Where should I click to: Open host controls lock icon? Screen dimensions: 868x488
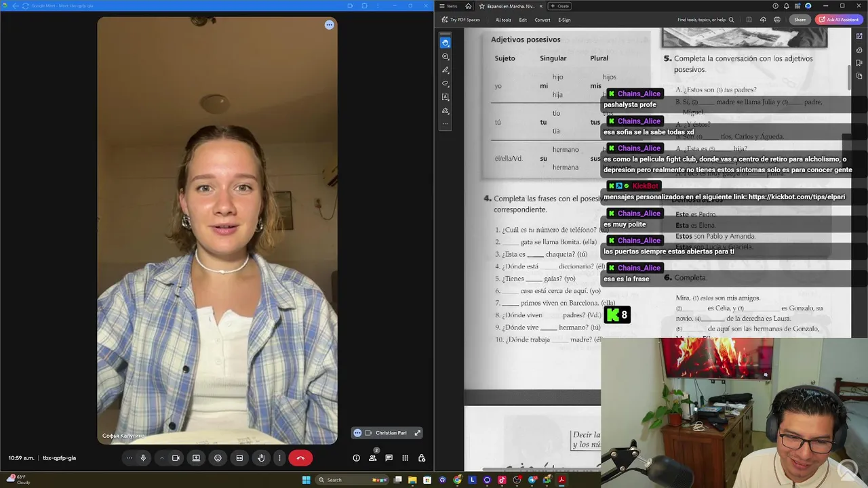pyautogui.click(x=422, y=458)
